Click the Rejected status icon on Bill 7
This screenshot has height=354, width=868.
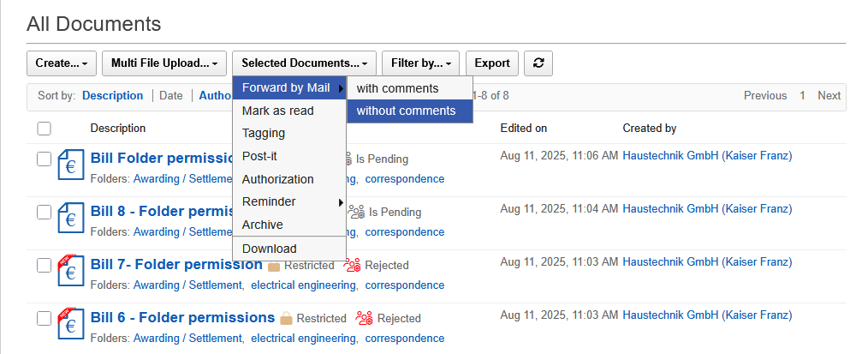[353, 265]
